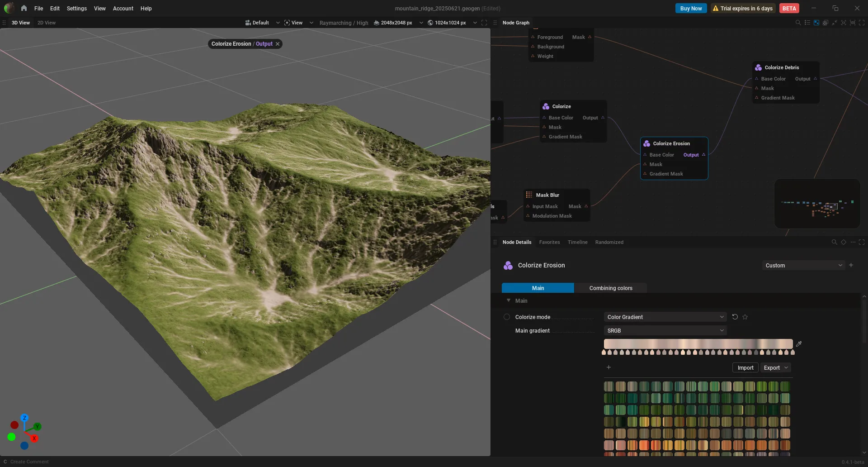The image size is (868, 467).
Task: Open the SRGB main gradient dropdown
Action: point(665,330)
